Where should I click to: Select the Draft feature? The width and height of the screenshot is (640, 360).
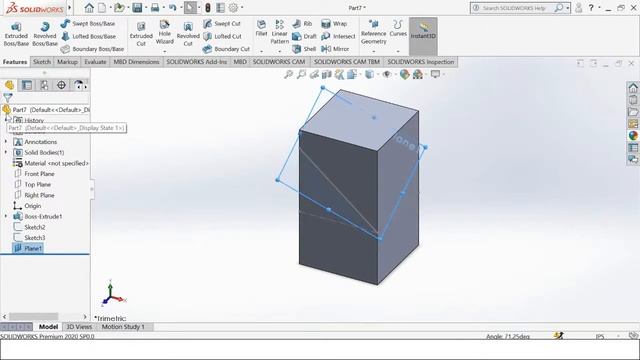(x=304, y=36)
